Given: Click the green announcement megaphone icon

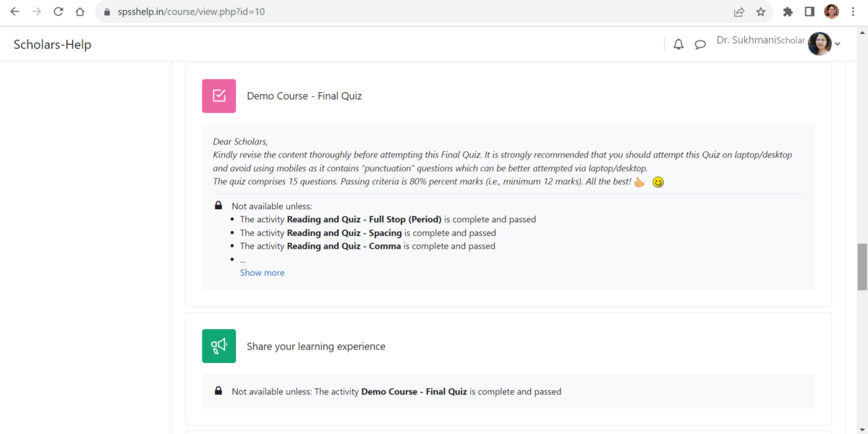Looking at the screenshot, I should [x=218, y=346].
